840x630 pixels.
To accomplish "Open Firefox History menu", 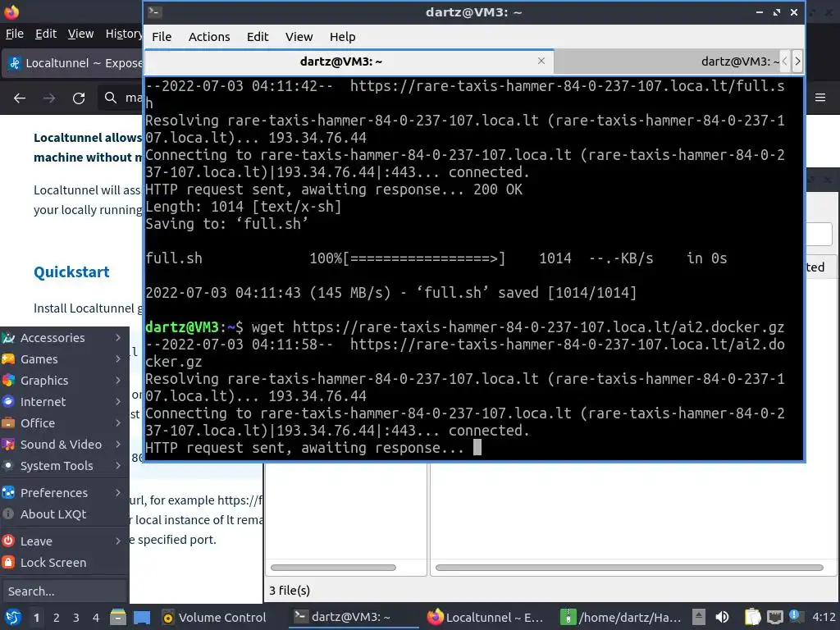I will coord(124,34).
